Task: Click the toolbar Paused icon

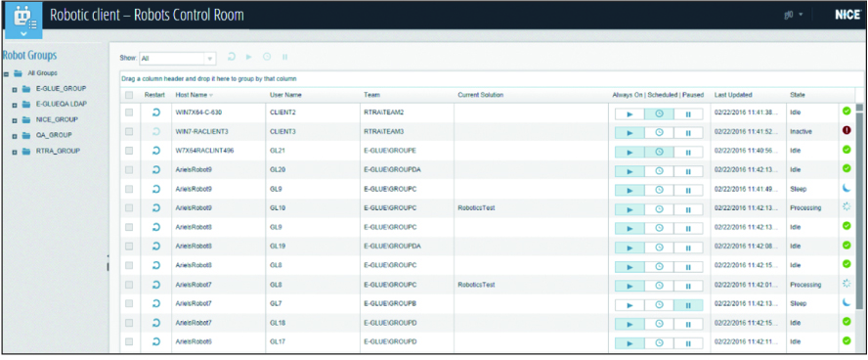Action: (284, 57)
